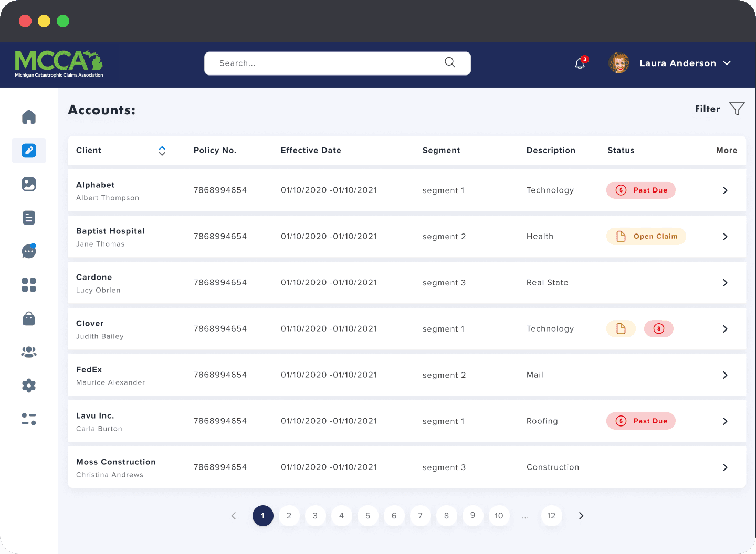Click the macOS yellow minimize button
The width and height of the screenshot is (756, 554).
pyautogui.click(x=44, y=21)
